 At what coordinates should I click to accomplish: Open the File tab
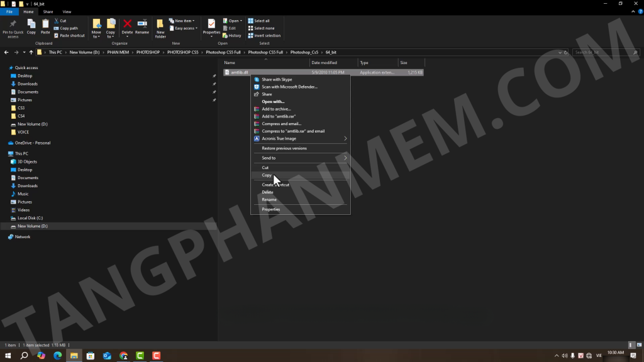pyautogui.click(x=9, y=12)
